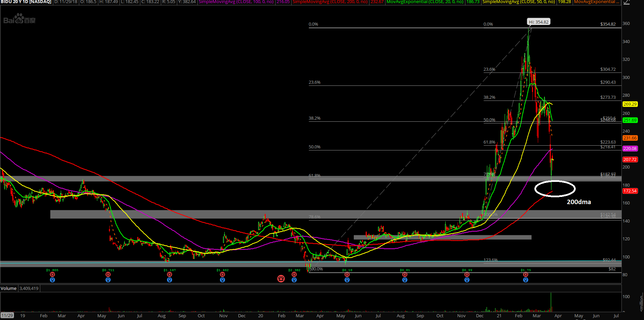The image size is (644, 320).
Task: Click the earnings phone icon under $0.81
Action: coord(405,275)
